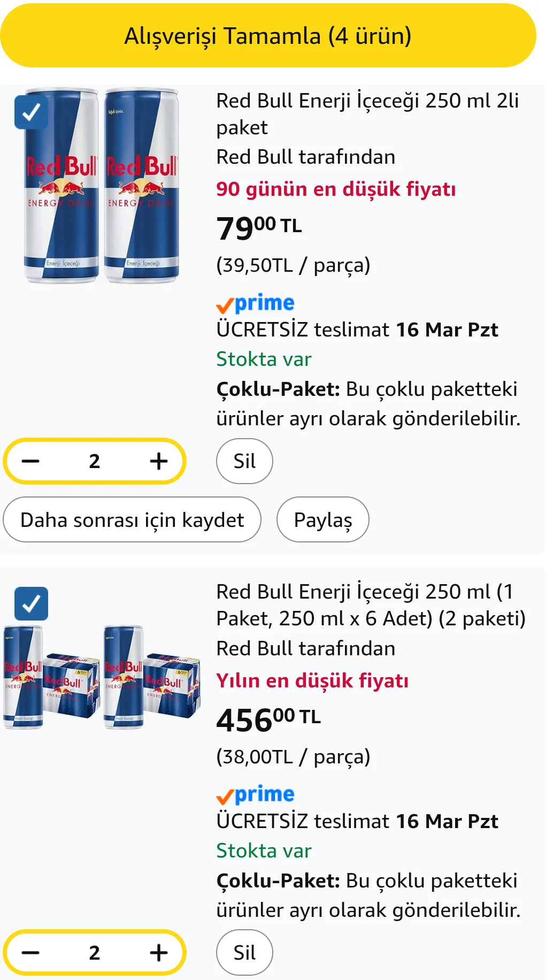
Task: Open Red Bull 250 ml x 6 Adet title
Action: click(370, 605)
